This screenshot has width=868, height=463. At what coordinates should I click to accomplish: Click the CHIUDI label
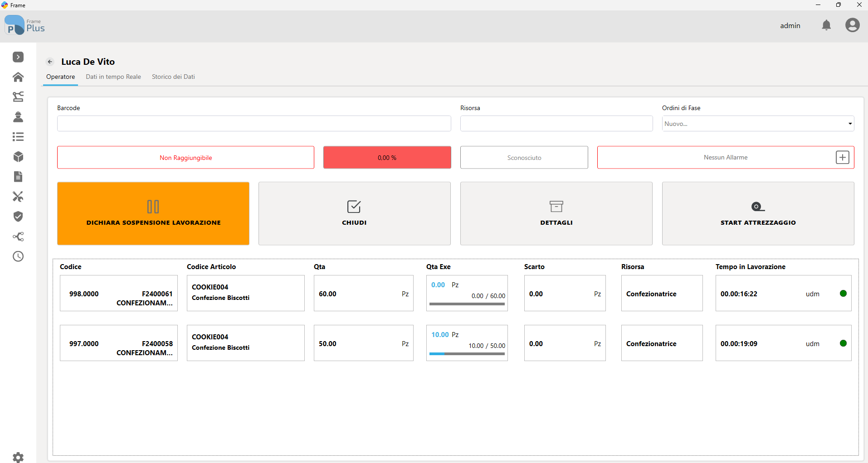pos(354,222)
